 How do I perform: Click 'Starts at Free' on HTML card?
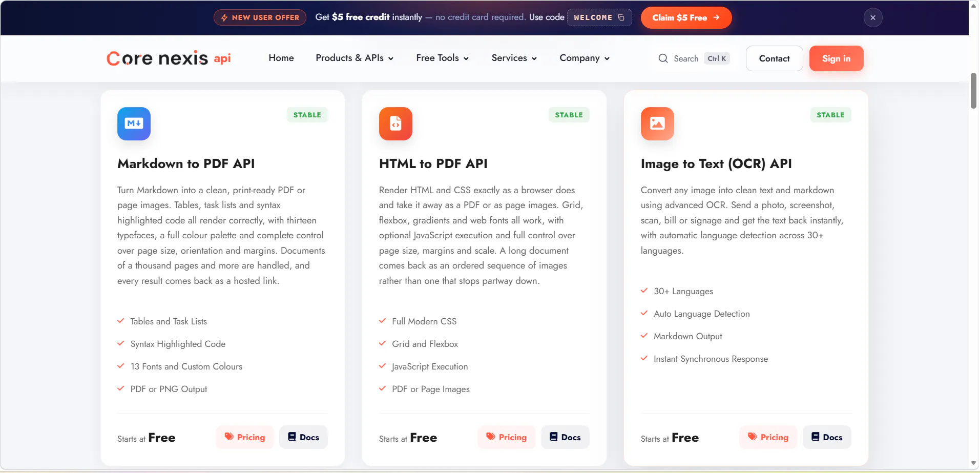pyautogui.click(x=408, y=438)
